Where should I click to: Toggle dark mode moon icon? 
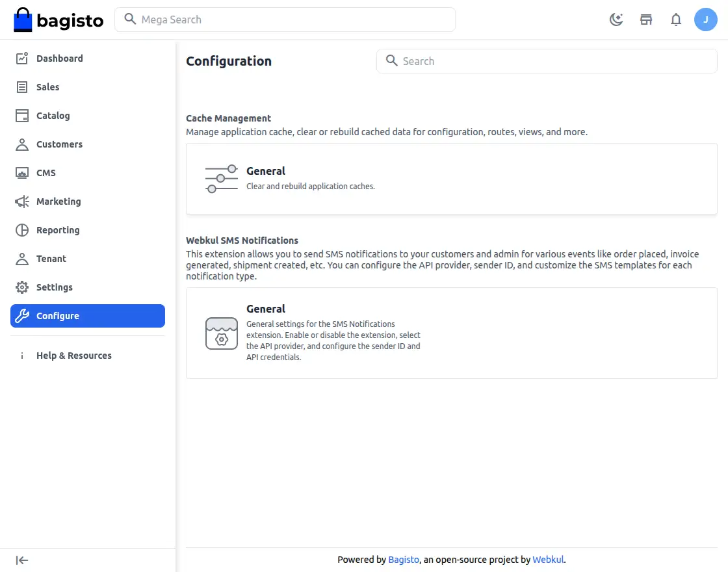tap(616, 19)
